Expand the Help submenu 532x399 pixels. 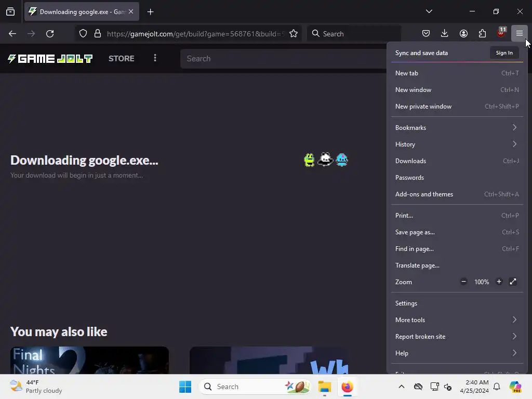point(457,353)
